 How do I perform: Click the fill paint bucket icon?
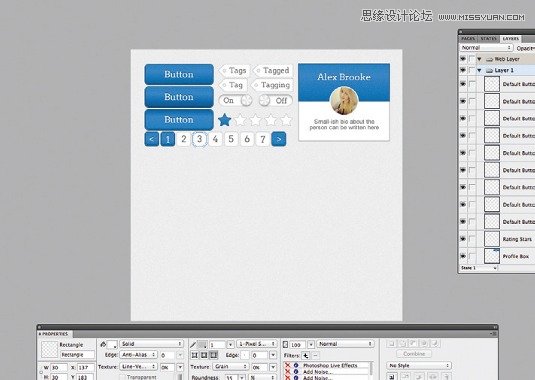[103, 344]
